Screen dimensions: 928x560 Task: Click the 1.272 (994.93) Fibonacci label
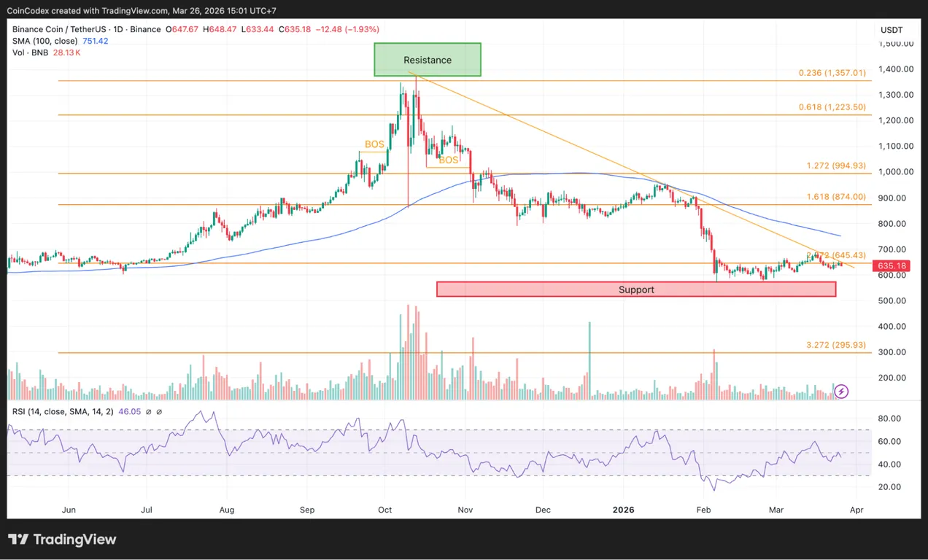836,166
